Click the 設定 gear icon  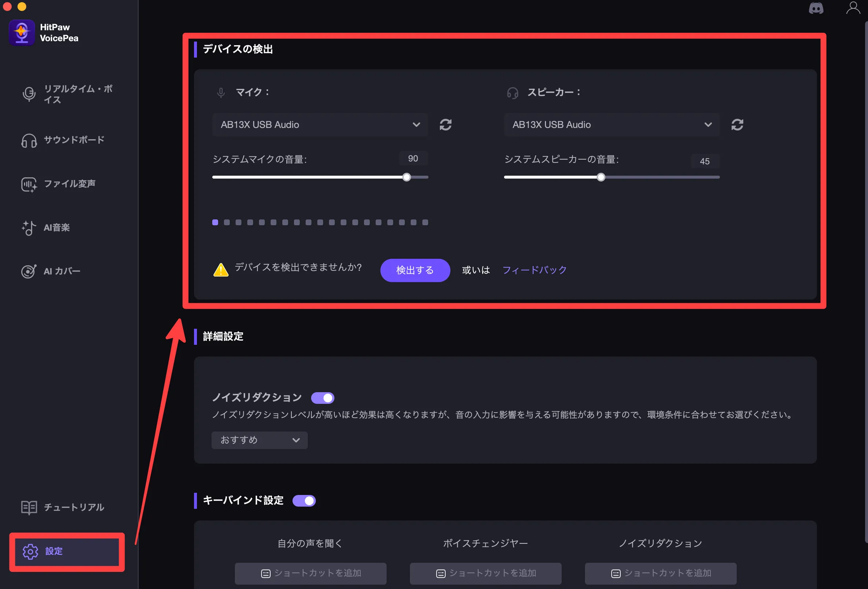(30, 552)
